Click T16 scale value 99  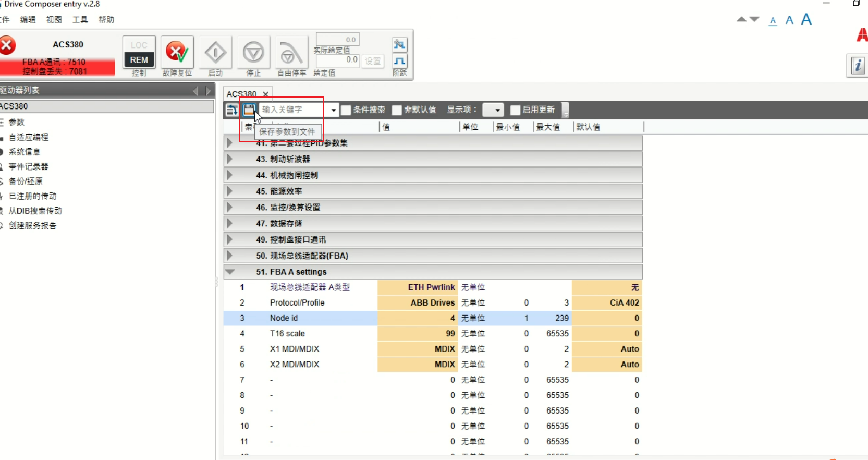[x=418, y=333]
